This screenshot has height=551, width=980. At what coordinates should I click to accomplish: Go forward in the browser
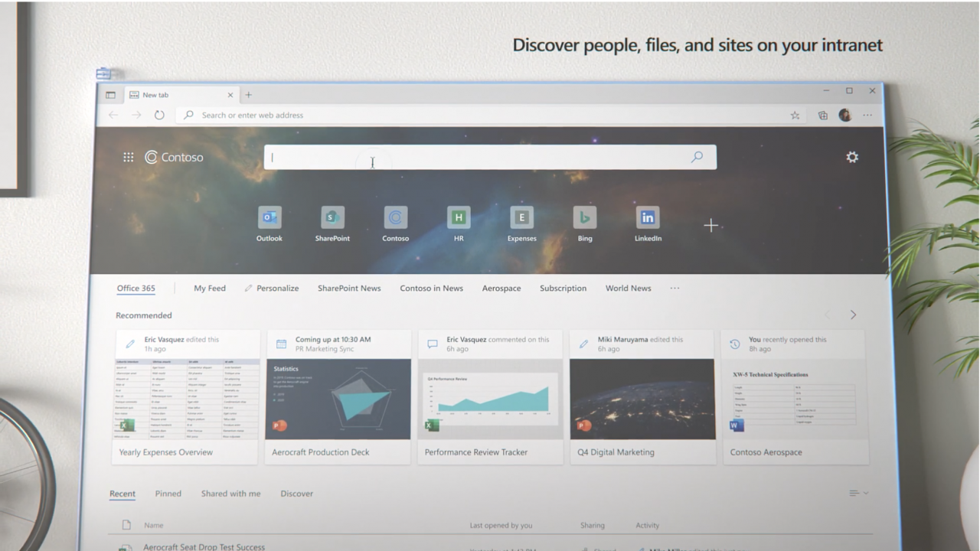click(x=136, y=115)
